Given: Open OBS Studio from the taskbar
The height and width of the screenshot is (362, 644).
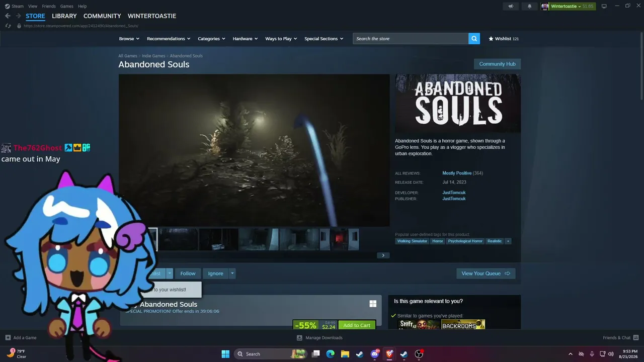Looking at the screenshot, I should pyautogui.click(x=419, y=354).
